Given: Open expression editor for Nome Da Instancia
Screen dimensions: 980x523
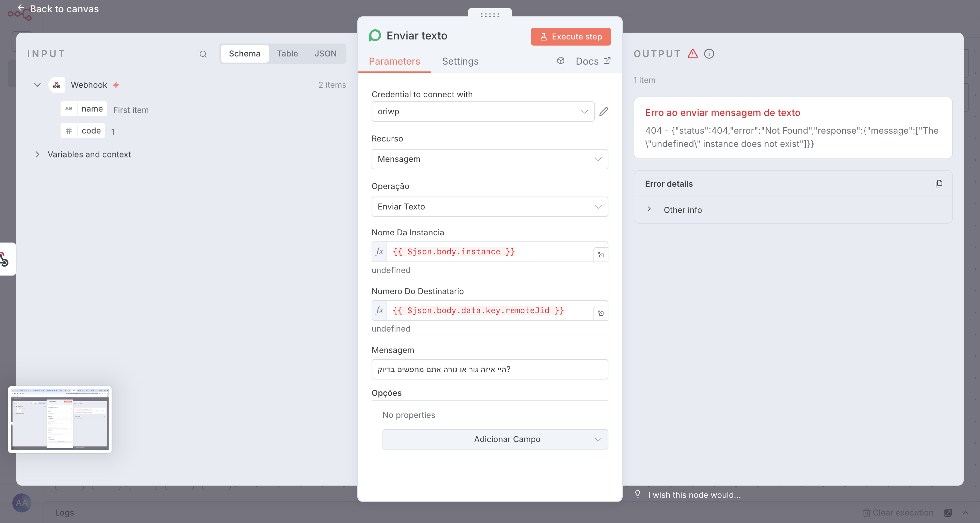Looking at the screenshot, I should point(601,255).
